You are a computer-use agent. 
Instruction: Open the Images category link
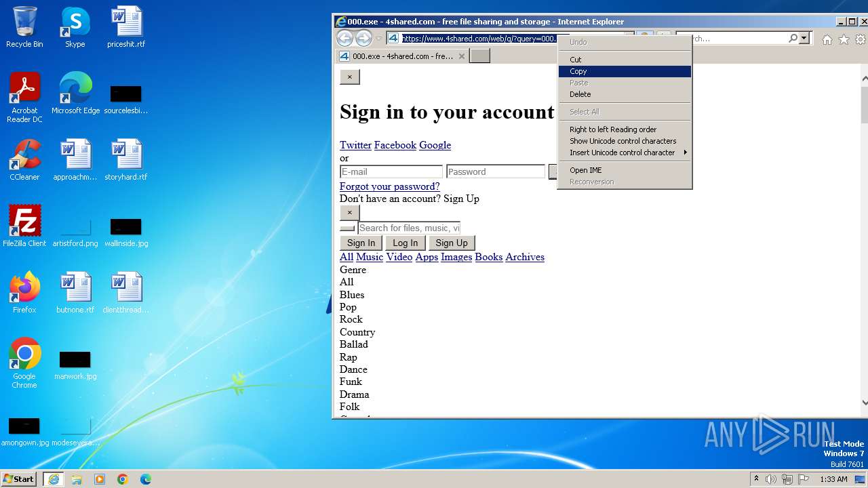pyautogui.click(x=456, y=257)
